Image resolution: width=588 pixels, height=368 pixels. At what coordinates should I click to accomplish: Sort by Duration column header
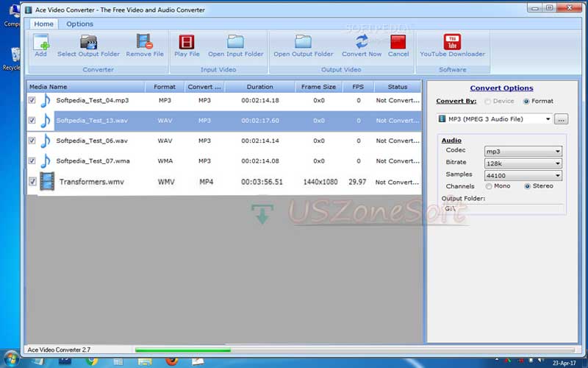(260, 87)
